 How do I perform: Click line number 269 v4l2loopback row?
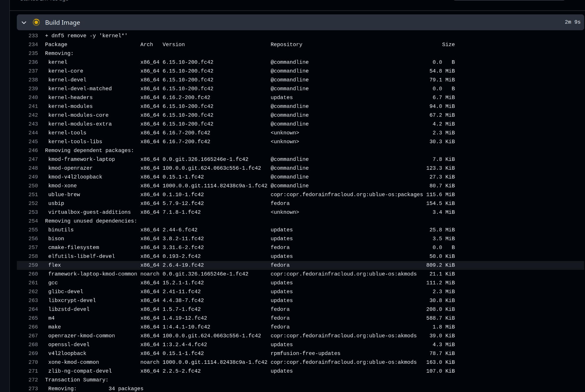coord(33,353)
